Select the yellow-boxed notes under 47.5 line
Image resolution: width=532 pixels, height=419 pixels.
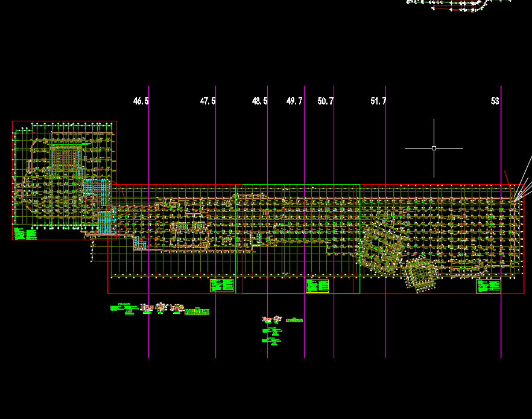pyautogui.click(x=221, y=286)
